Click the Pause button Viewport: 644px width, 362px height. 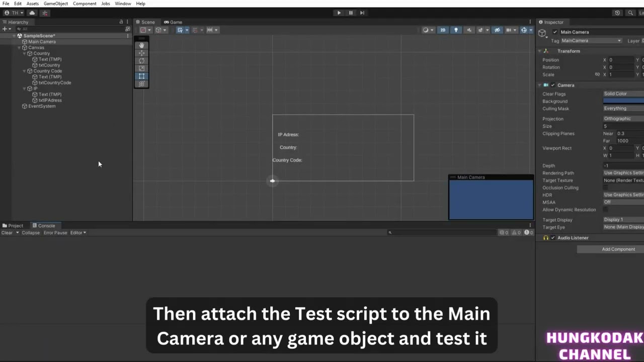click(351, 13)
